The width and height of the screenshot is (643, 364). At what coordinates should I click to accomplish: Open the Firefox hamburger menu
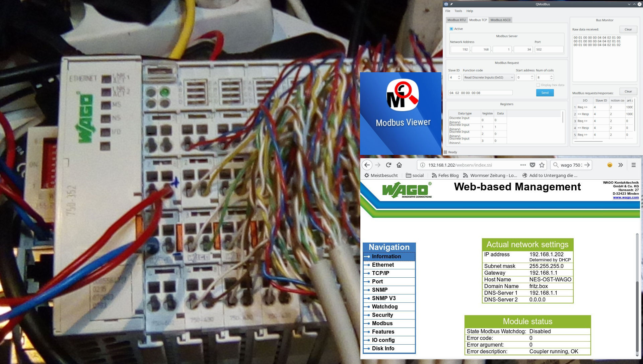(x=633, y=165)
